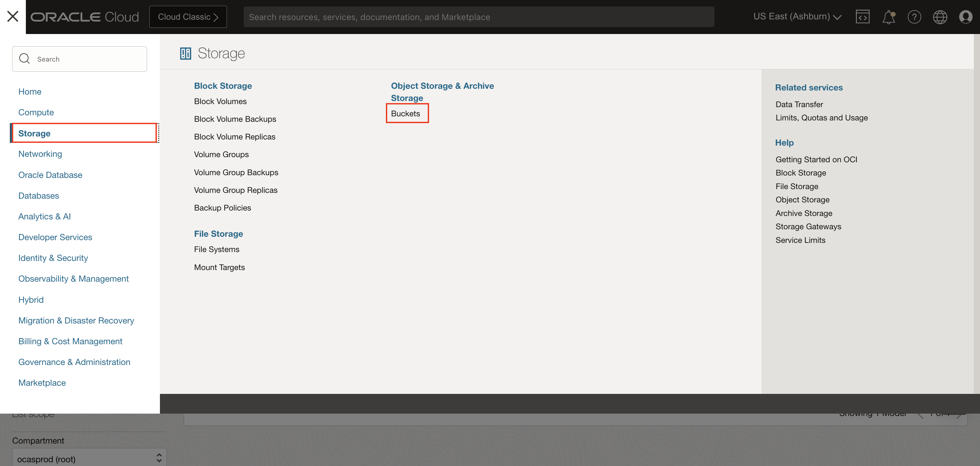Click the Storage header icon
This screenshot has height=466, width=980.
click(x=185, y=54)
